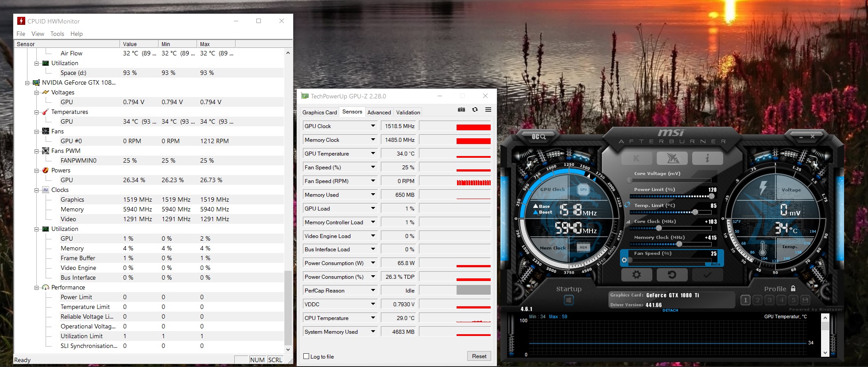Click the GPU-Z refresh icon
Viewport: 868px width, 367px height.
(x=475, y=109)
